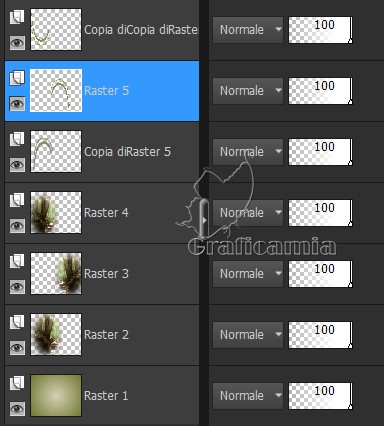Viewport: 384px width, 426px height.
Task: Click the layer-type icon of Raster 3
Action: (x=17, y=261)
